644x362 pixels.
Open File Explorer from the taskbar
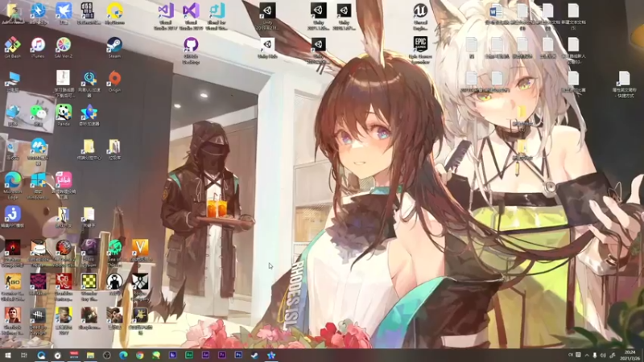click(x=90, y=356)
